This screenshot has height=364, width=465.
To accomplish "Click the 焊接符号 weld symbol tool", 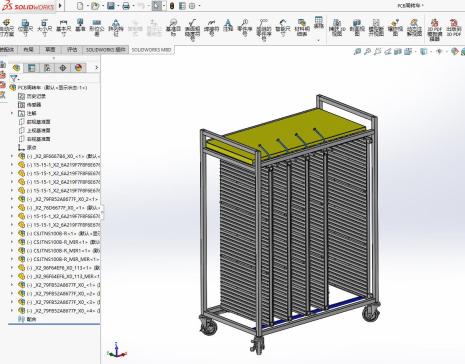I will pos(211,27).
